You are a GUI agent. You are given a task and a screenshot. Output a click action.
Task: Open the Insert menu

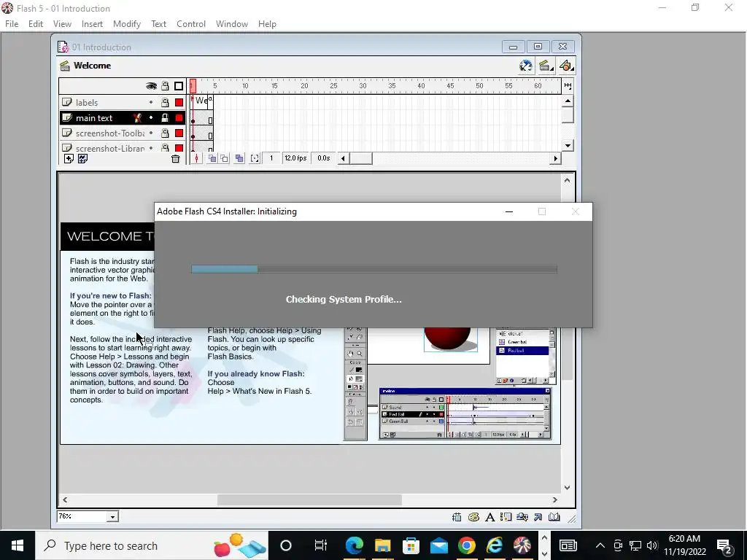point(92,24)
